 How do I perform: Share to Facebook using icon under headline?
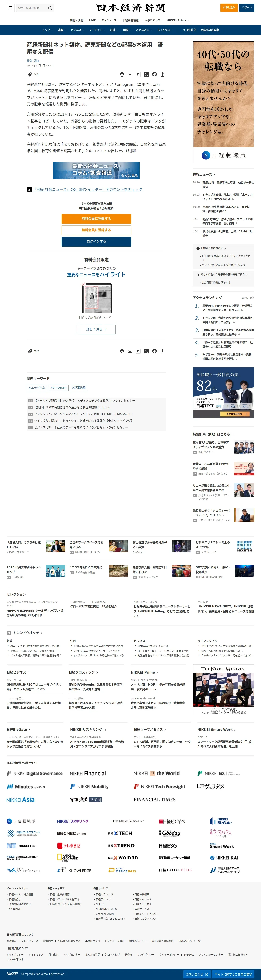pos(154,75)
